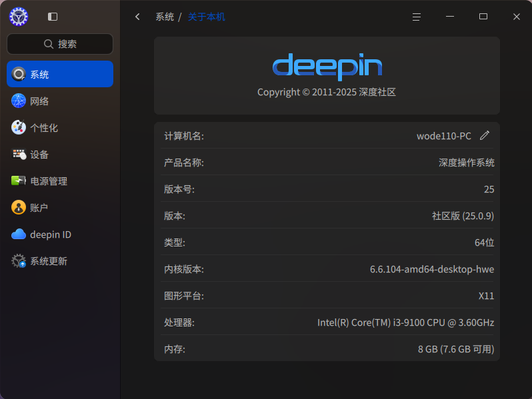532x399 pixels.
Task: Click the computer name wode110-PC
Action: (x=444, y=136)
